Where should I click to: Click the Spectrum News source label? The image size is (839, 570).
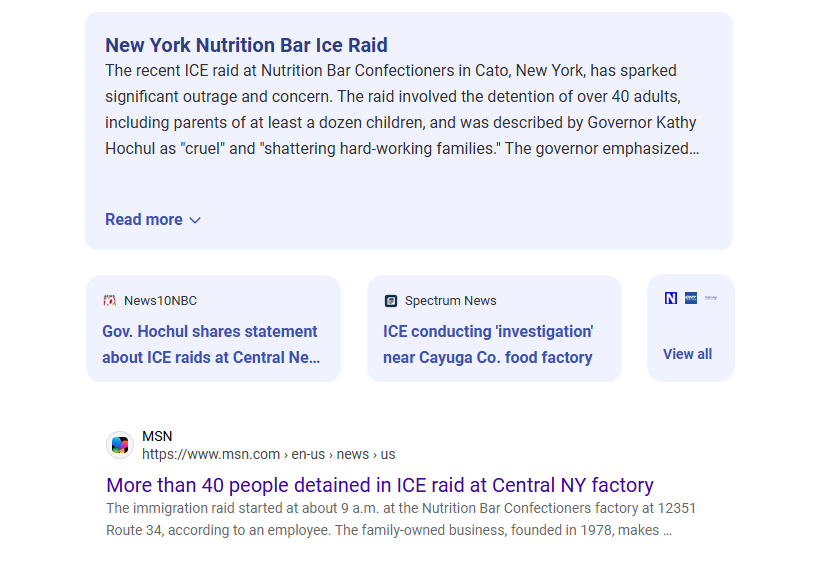coord(451,301)
